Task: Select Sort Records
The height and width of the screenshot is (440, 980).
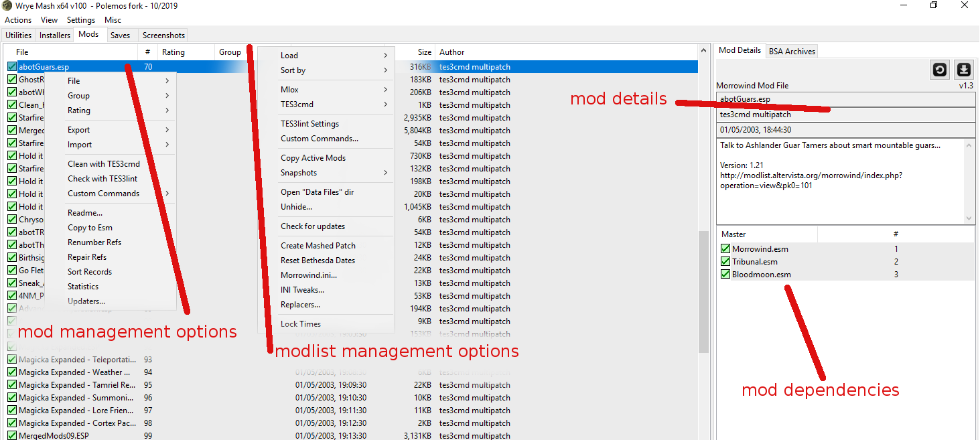Action: [x=90, y=272]
